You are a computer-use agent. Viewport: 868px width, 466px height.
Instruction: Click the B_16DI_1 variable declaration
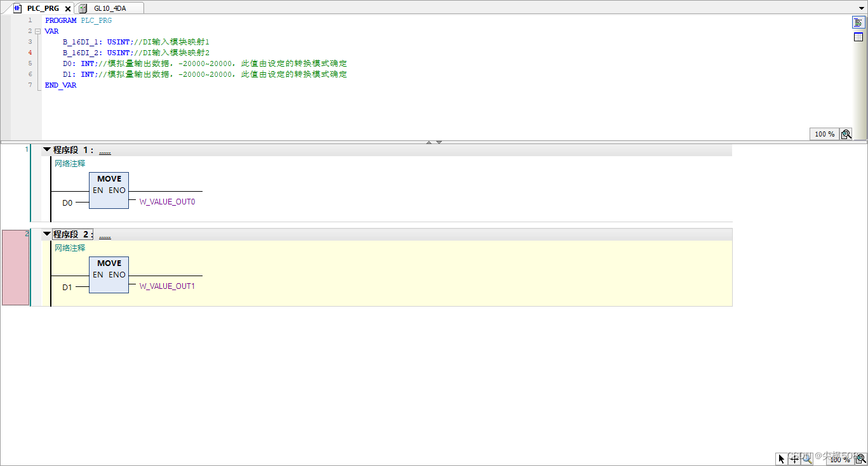point(137,42)
